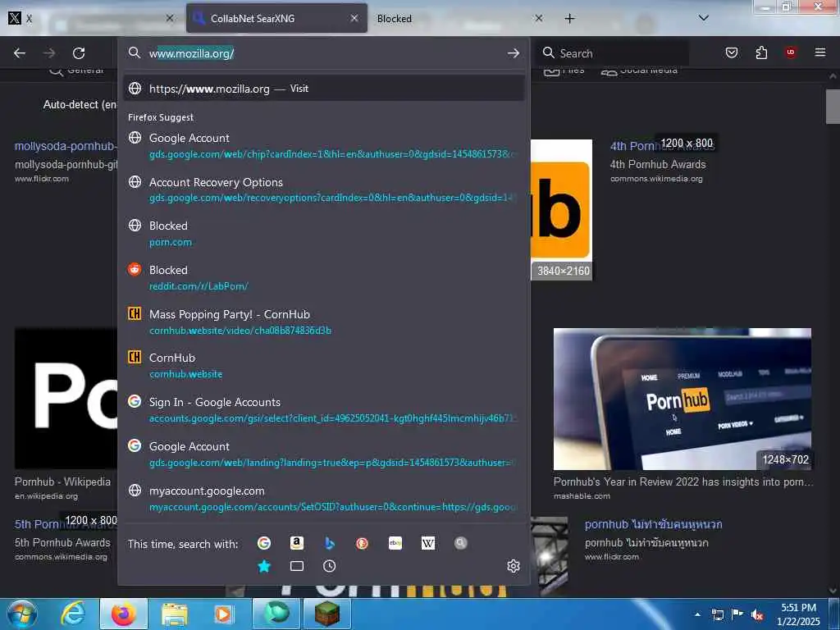Click the page vertical scrollbar thumb
This screenshot has height=630, width=840.
point(833,107)
